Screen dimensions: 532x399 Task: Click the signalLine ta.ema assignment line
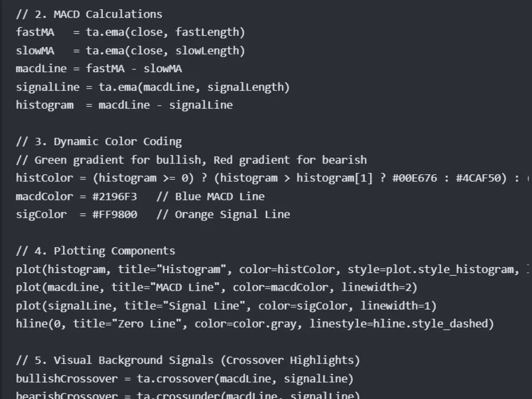point(153,87)
